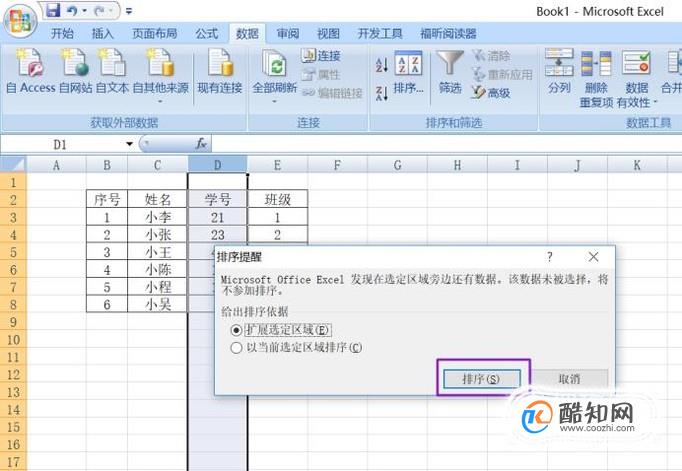Screen dimensions: 682x471
Task: Click cell containing 序号
Action: point(107,200)
